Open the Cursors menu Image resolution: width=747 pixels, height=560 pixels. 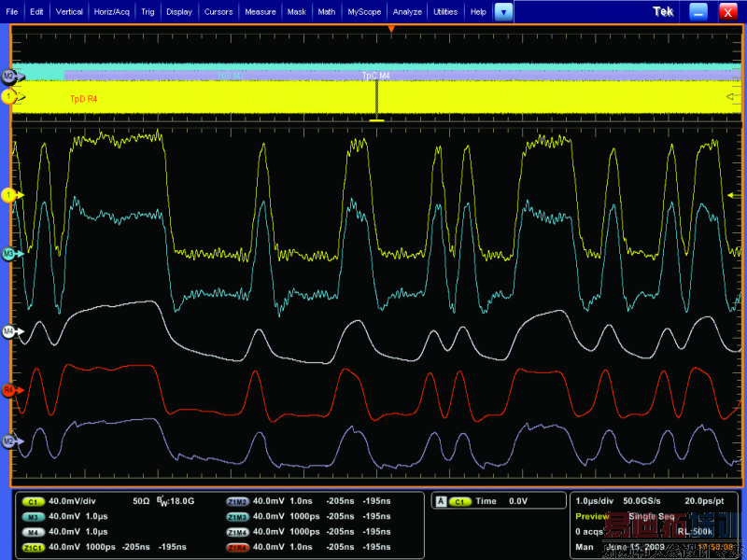pos(218,12)
